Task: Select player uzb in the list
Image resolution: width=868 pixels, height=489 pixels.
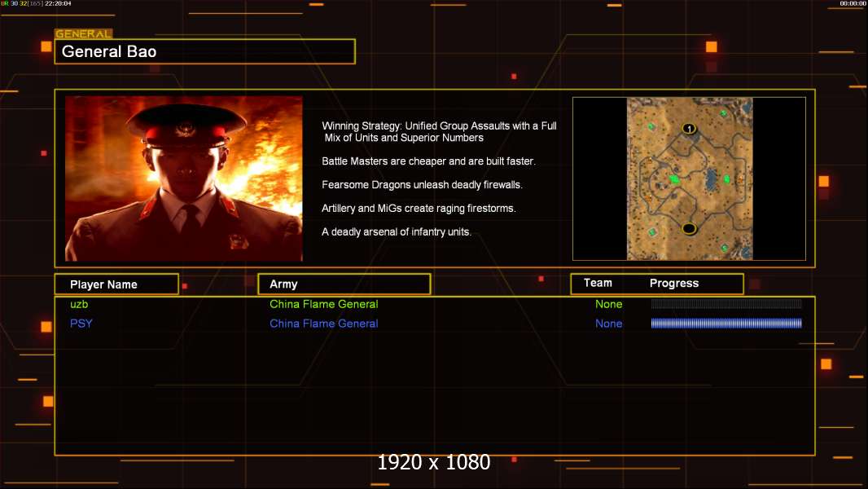Action: point(79,304)
